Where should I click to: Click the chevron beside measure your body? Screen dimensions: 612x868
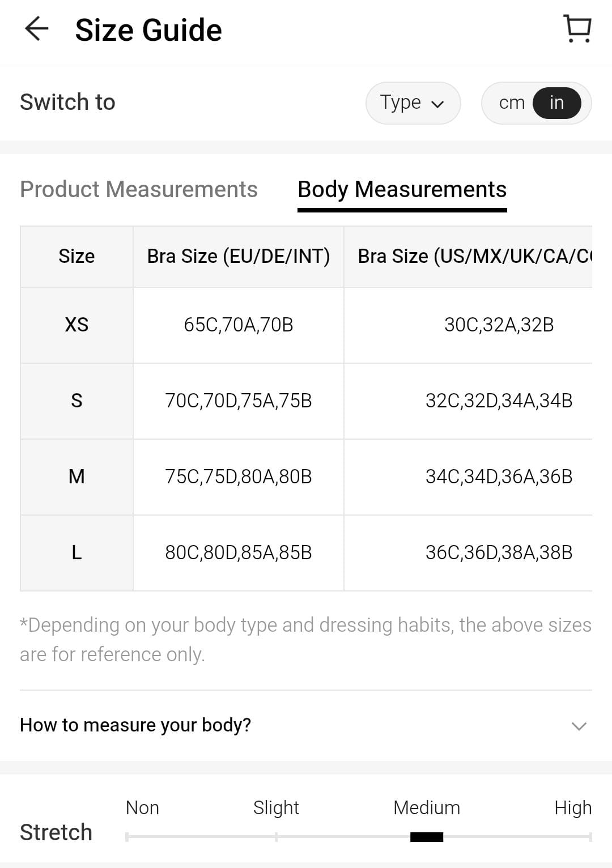[x=579, y=726]
